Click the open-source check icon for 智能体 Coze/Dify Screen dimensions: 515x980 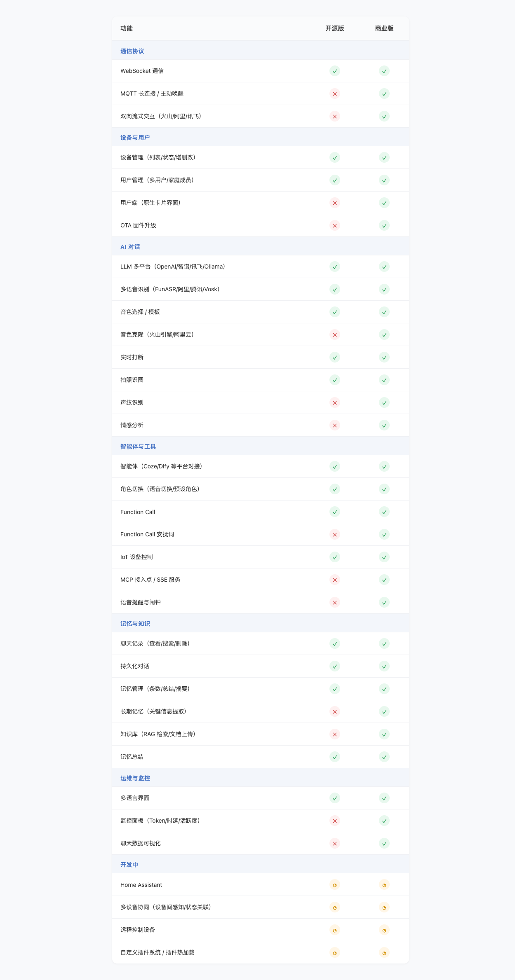(335, 466)
